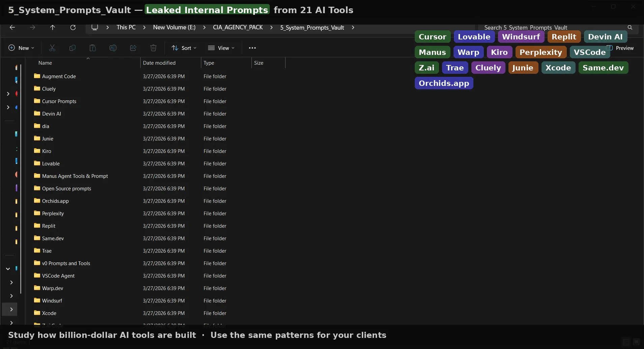Screen dimensions: 644x349
Task: Click the folder icon beside Cluely
Action: pyautogui.click(x=37, y=89)
